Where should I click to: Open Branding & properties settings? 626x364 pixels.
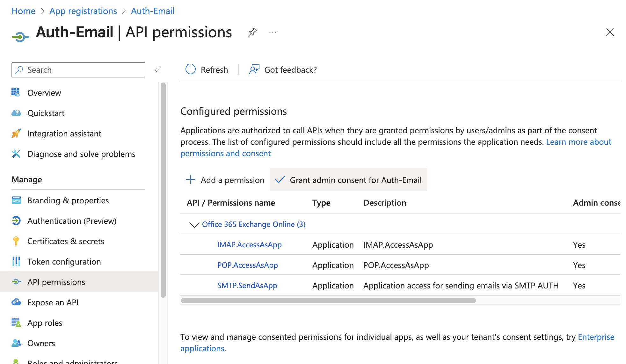(68, 200)
